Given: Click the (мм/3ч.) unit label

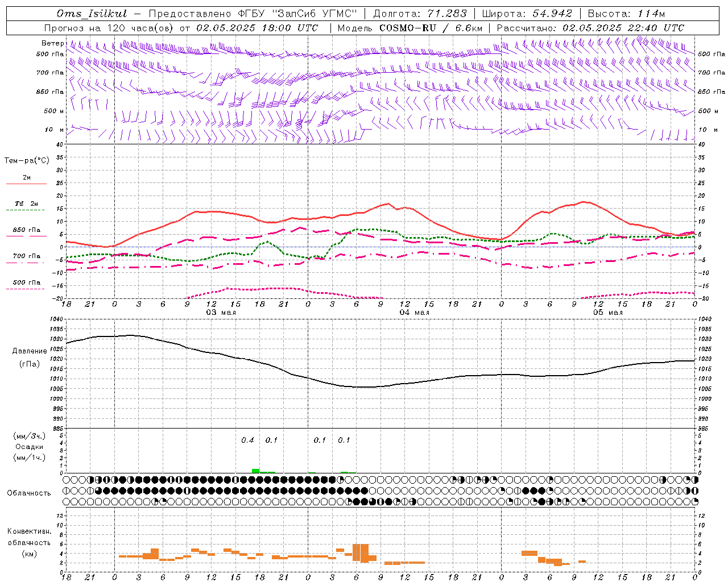Looking at the screenshot, I should [30, 436].
